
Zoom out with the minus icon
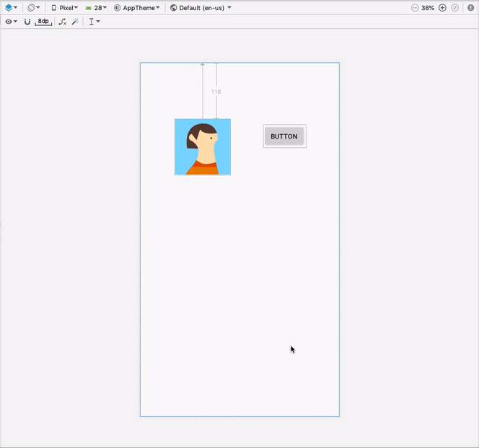pos(415,8)
